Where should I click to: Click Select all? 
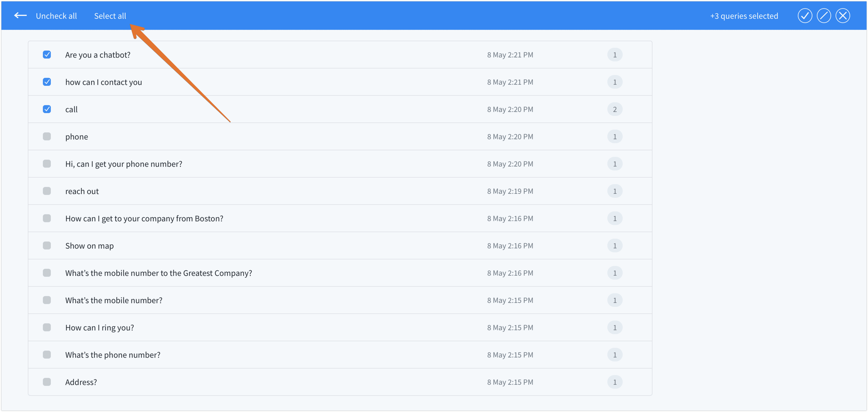tap(110, 16)
